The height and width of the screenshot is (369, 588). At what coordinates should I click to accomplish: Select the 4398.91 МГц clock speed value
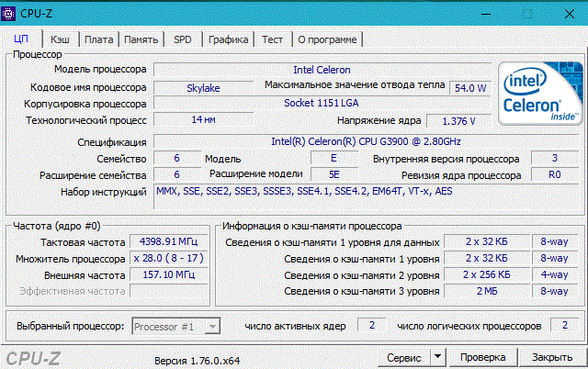169,241
